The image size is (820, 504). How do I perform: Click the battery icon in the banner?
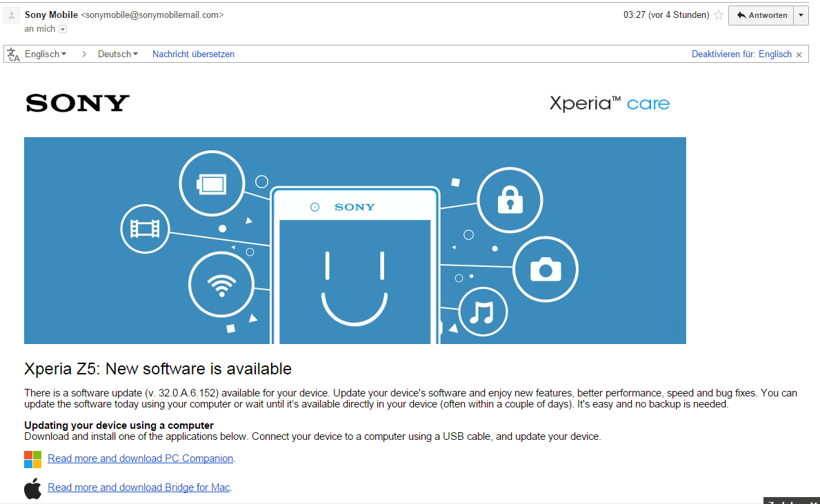(212, 183)
